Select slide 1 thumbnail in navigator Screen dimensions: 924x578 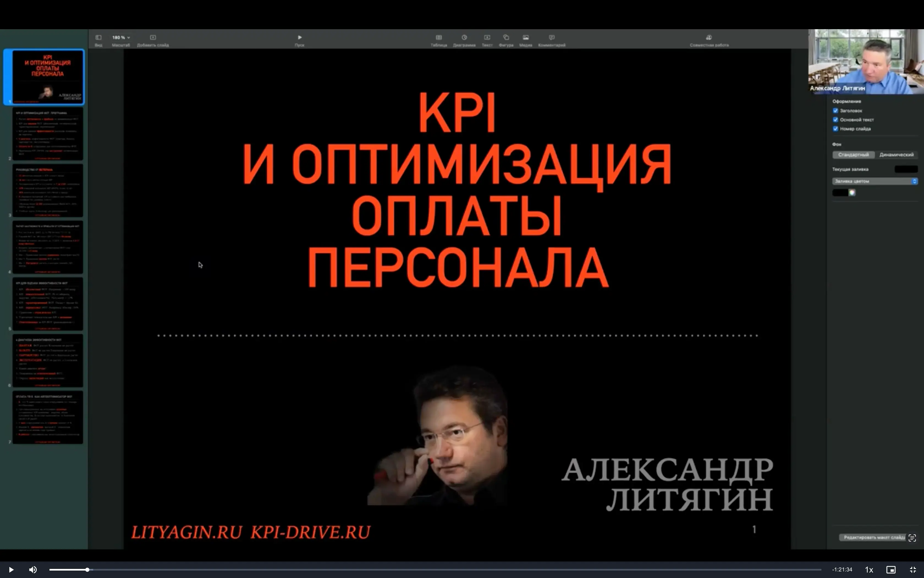pos(47,77)
